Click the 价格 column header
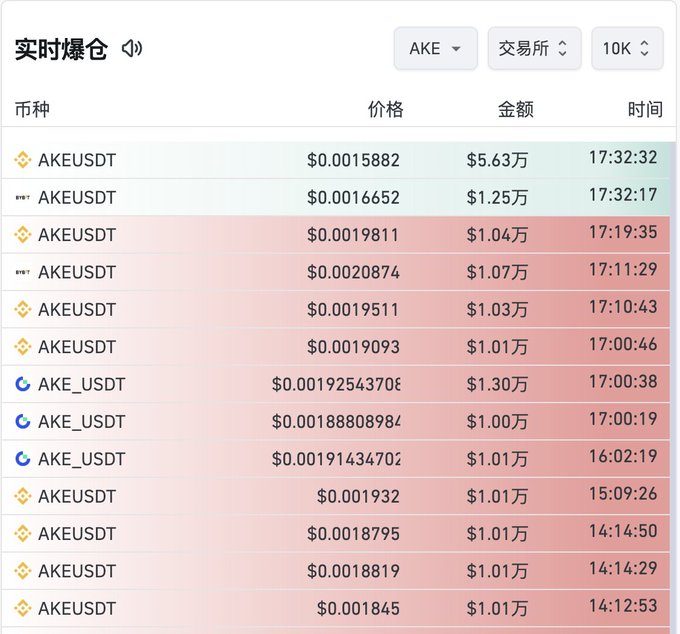This screenshot has width=680, height=634. (x=386, y=109)
